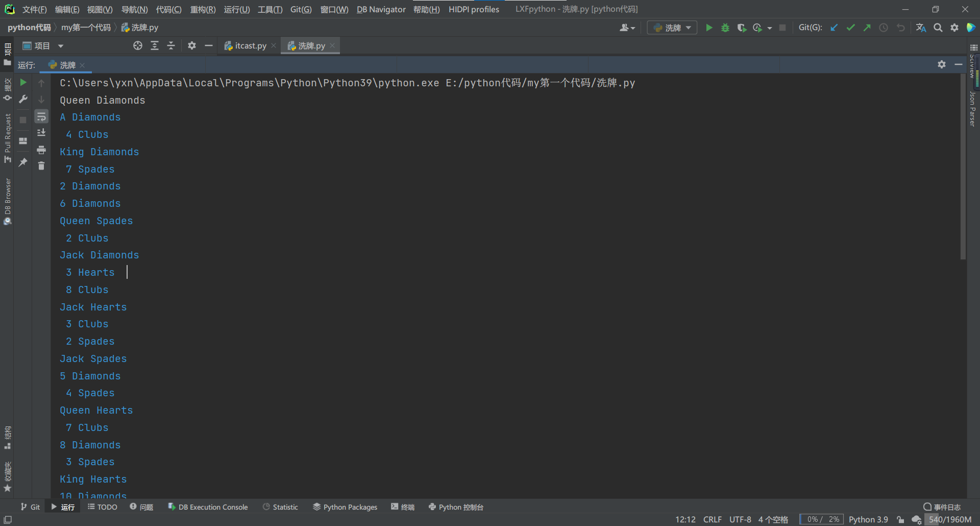This screenshot has width=980, height=526.
Task: Start debugging with the bug icon
Action: [725, 28]
